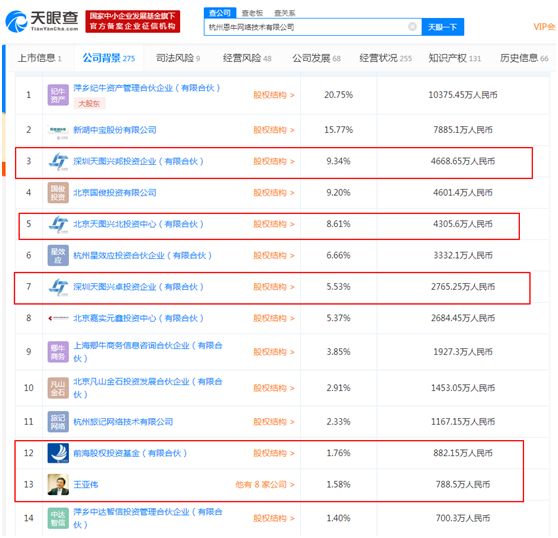Click 深圳天图兴邦投资企业 logo icon in row 3
The height and width of the screenshot is (538, 558).
click(58, 162)
